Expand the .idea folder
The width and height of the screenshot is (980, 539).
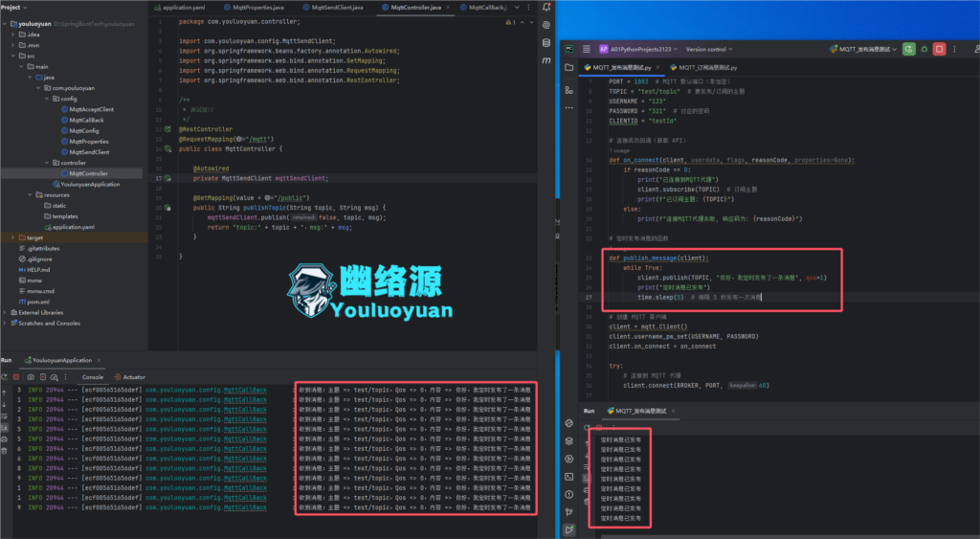(x=12, y=34)
